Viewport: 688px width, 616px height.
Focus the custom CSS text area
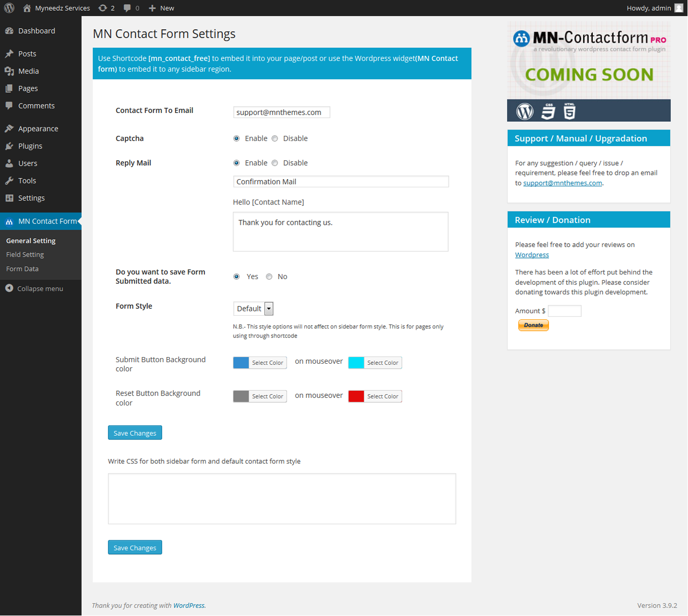point(282,499)
